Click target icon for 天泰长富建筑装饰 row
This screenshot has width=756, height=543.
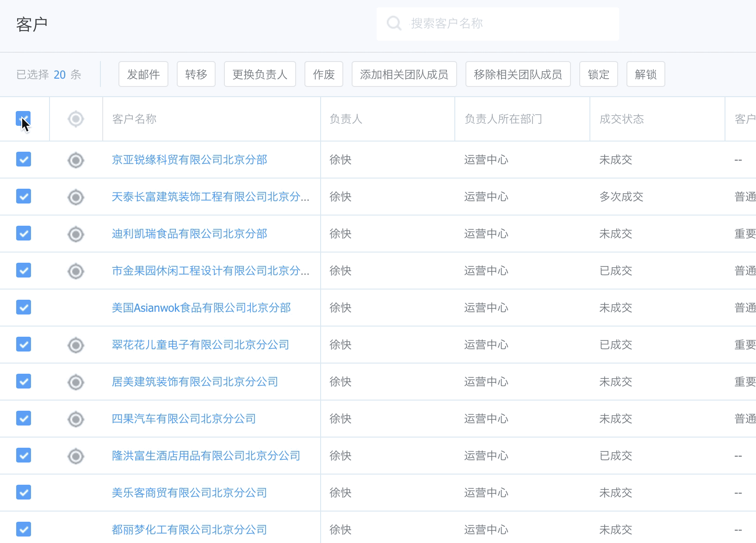[x=76, y=197]
